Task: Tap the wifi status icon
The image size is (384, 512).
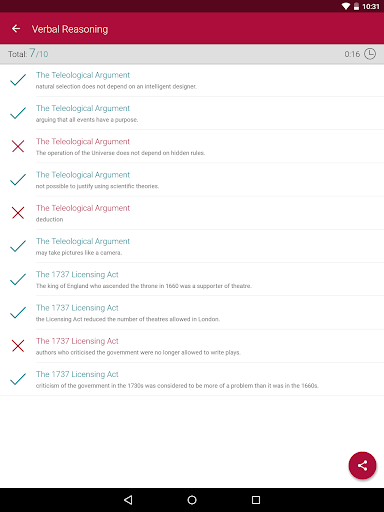Action: click(x=346, y=6)
